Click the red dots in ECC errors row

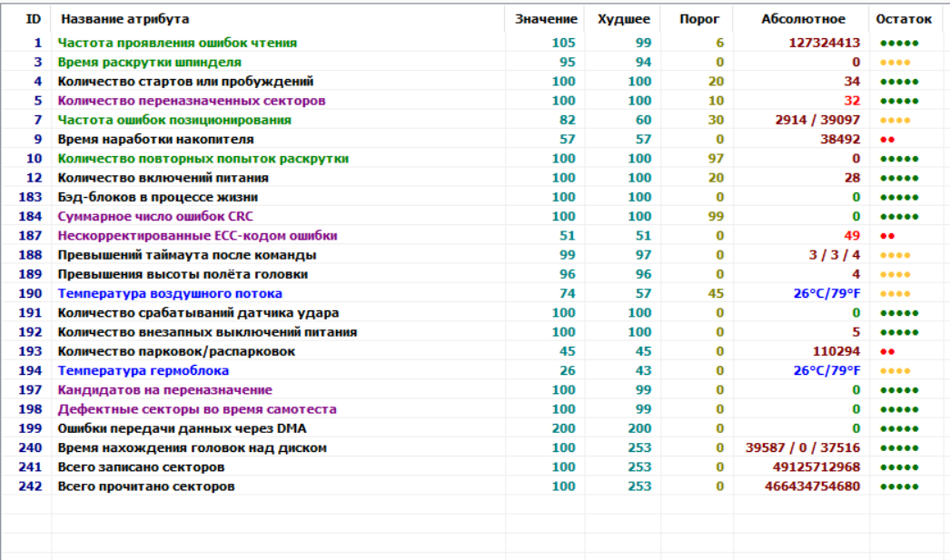[886, 236]
